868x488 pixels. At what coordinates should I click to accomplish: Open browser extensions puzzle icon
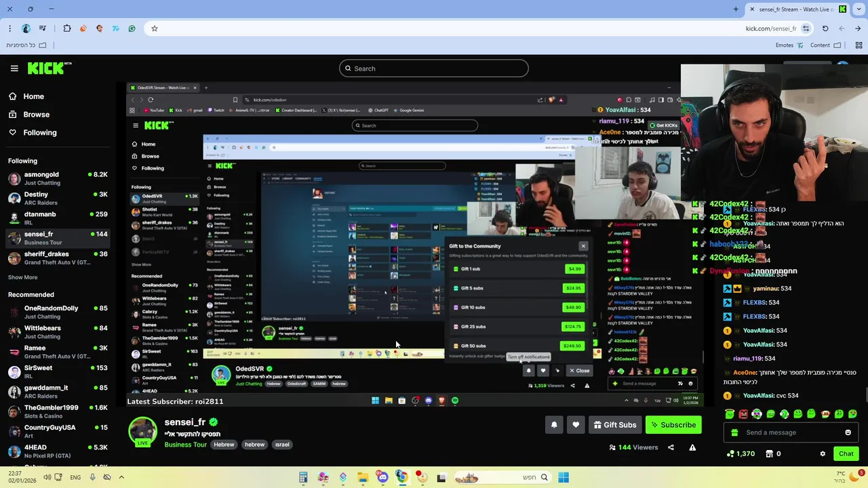tap(67, 28)
